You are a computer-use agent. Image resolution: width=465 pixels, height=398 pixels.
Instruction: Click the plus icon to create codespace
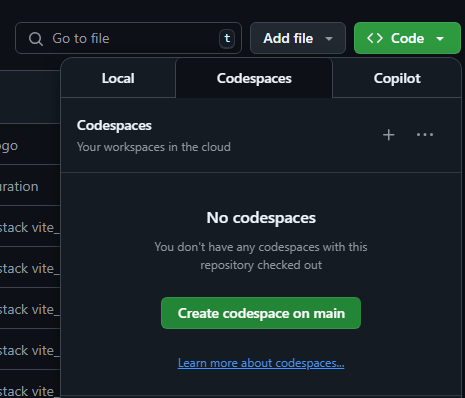(x=388, y=135)
